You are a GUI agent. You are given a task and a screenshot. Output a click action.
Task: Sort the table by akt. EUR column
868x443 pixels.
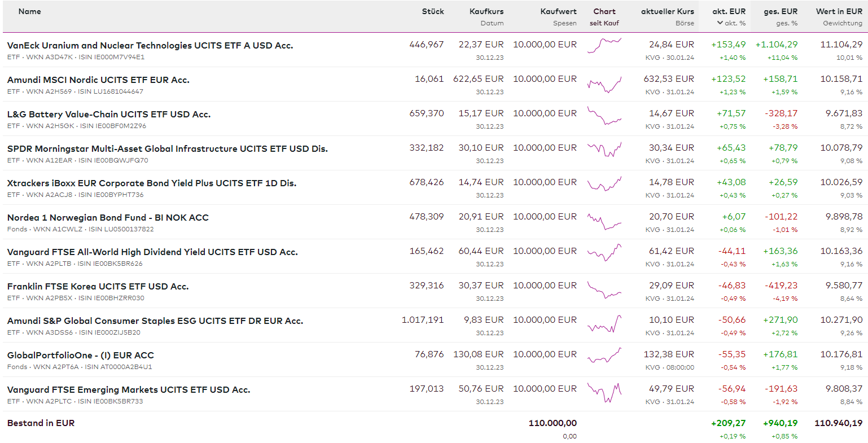click(729, 11)
